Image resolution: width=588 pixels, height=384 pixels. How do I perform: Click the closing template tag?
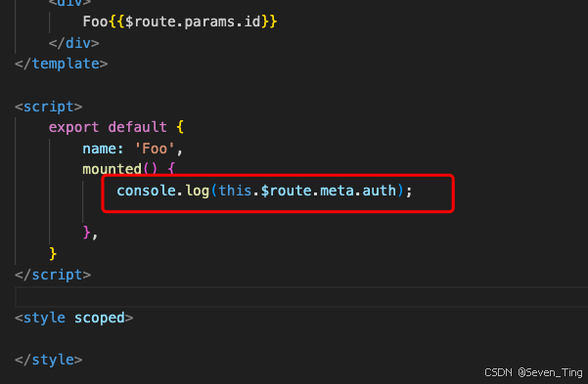pos(61,64)
